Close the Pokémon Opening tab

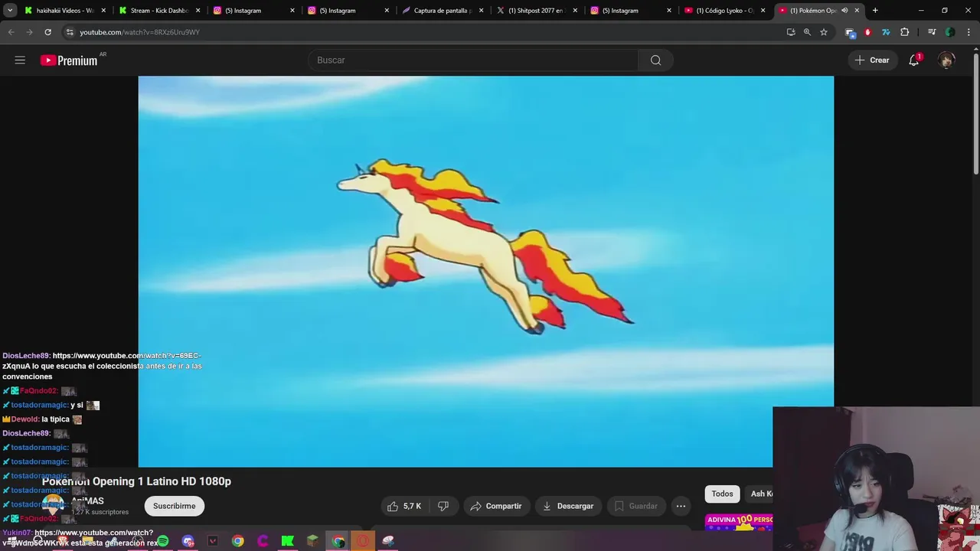pyautogui.click(x=857, y=11)
